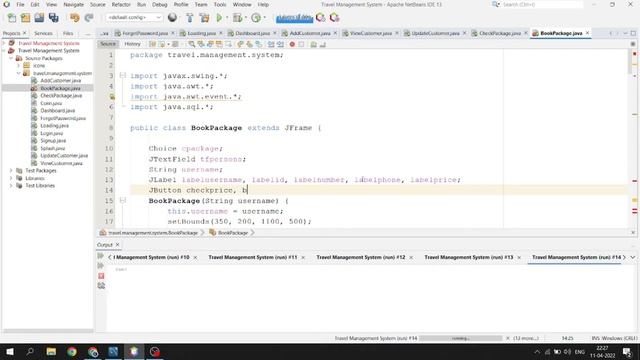
Task: Click the Shift Line Right editor icon
Action: point(280,44)
